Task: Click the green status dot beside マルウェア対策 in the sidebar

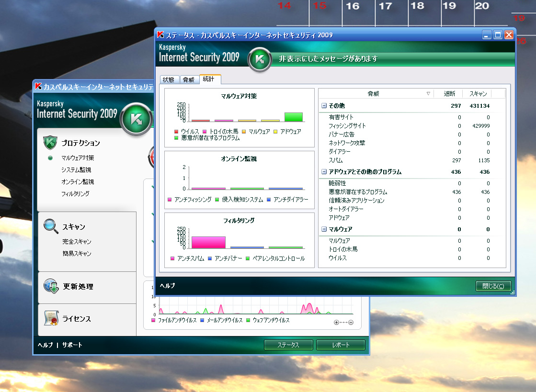Action: pos(50,158)
